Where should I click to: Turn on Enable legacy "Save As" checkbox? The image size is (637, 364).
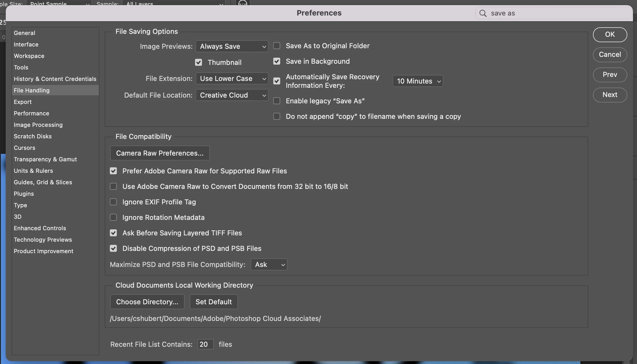tap(277, 101)
